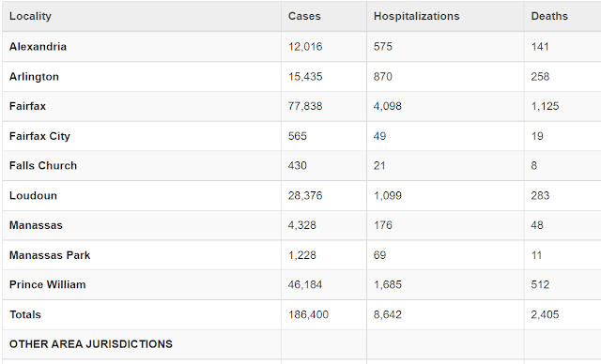Click the Falls Church locality name

pos(43,165)
